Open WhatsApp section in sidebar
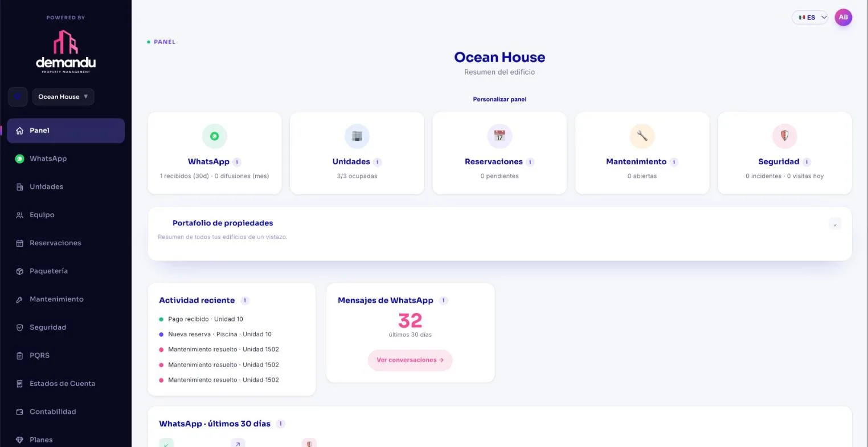Screen dimensions: 868x447 65,159
